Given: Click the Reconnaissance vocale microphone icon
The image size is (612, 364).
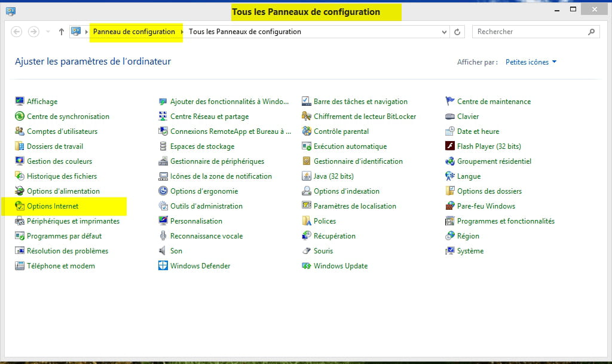Looking at the screenshot, I should pyautogui.click(x=163, y=235).
